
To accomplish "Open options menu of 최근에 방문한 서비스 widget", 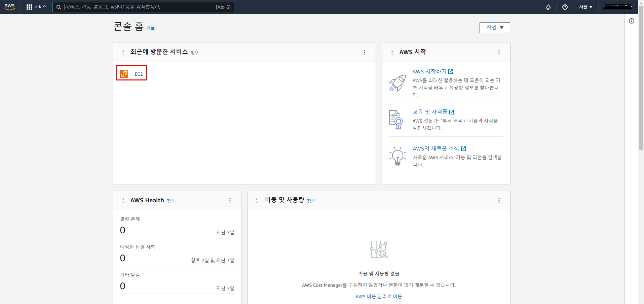I will 365,52.
